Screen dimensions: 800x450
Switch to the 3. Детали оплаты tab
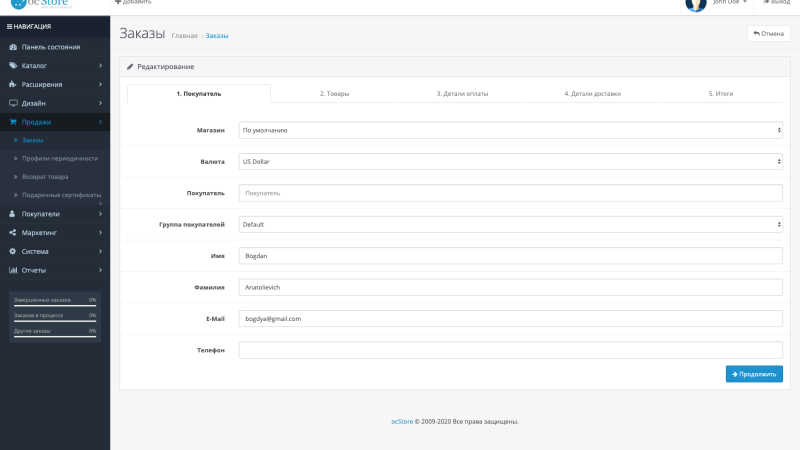tap(462, 94)
